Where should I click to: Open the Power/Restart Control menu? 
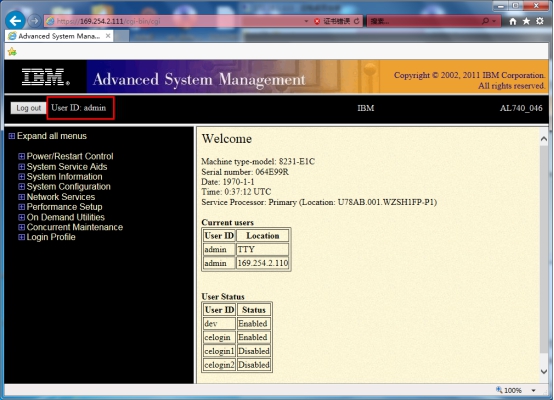[x=70, y=156]
